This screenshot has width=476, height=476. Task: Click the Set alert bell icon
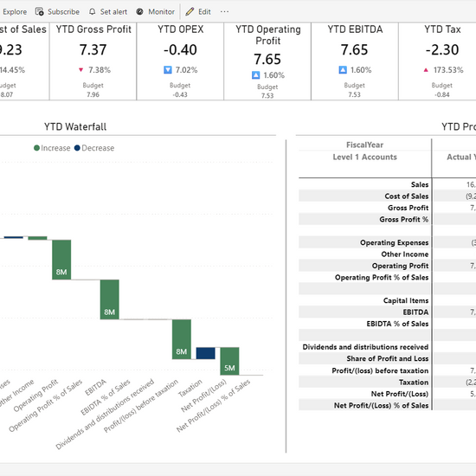92,11
